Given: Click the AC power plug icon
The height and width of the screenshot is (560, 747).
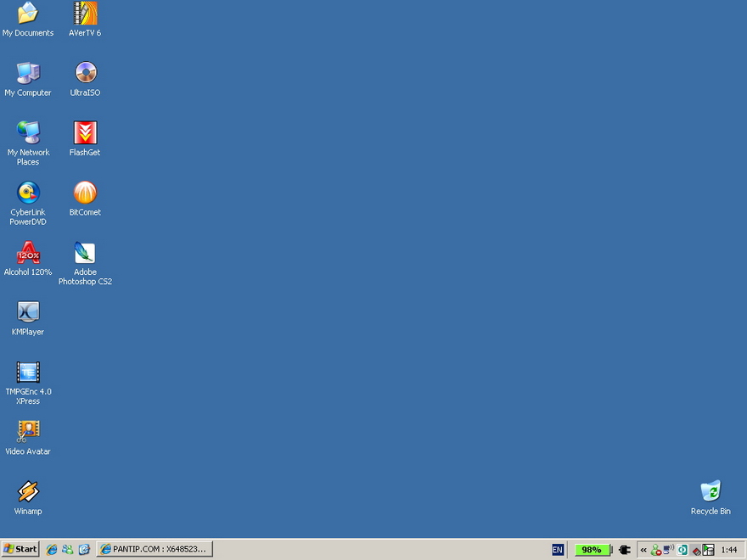Looking at the screenshot, I should (625, 550).
